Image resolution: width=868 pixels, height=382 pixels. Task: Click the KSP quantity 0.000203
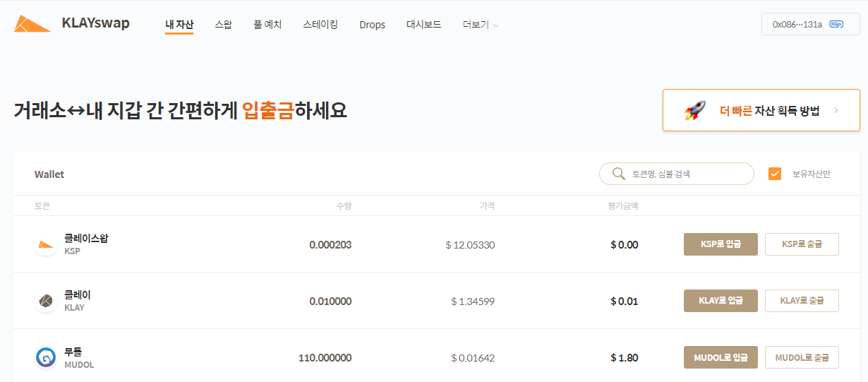330,245
